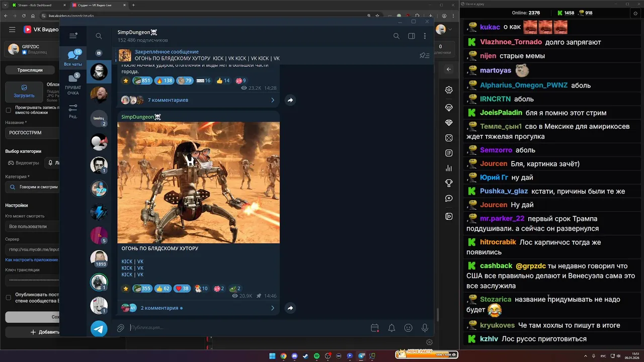Forward the post with 7 comments
The height and width of the screenshot is (362, 644).
290,100
